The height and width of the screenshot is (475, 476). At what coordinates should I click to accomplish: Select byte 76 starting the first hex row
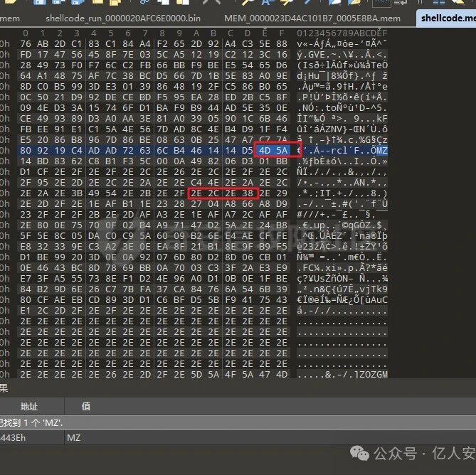tap(26, 44)
